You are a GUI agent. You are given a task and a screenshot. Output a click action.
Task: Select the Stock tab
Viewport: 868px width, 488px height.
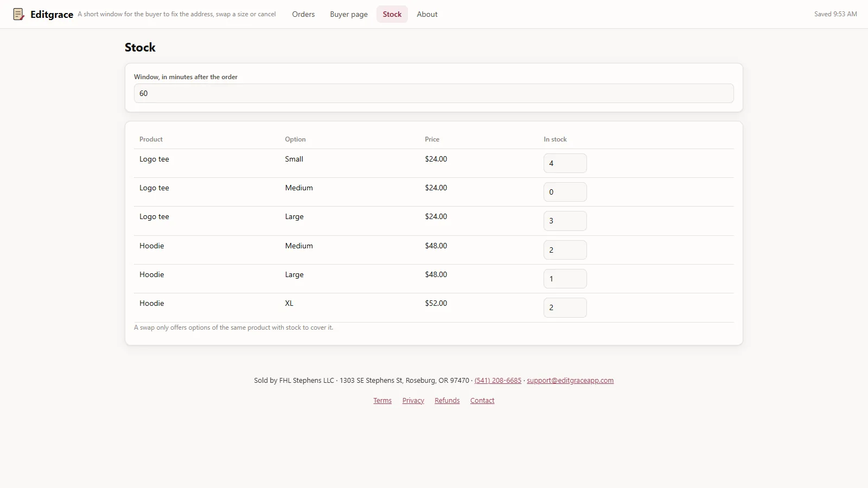pyautogui.click(x=392, y=14)
